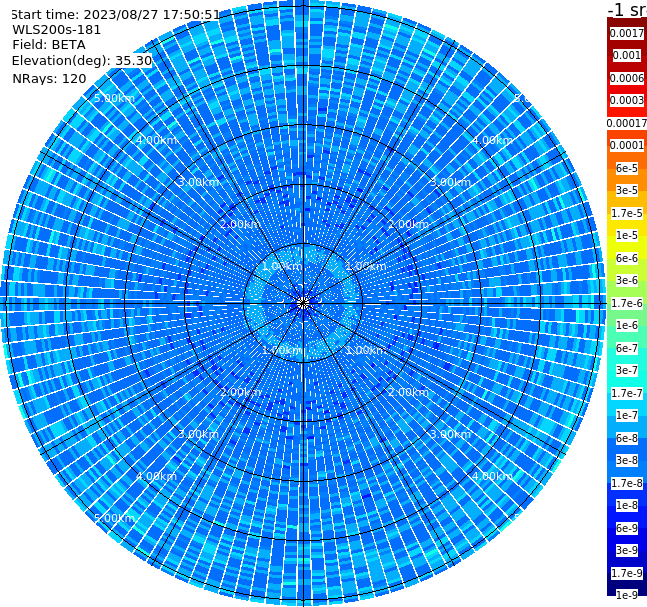Click the WLS200s-181 instrument label
Viewport: 647px width, 607px height.
click(x=57, y=30)
